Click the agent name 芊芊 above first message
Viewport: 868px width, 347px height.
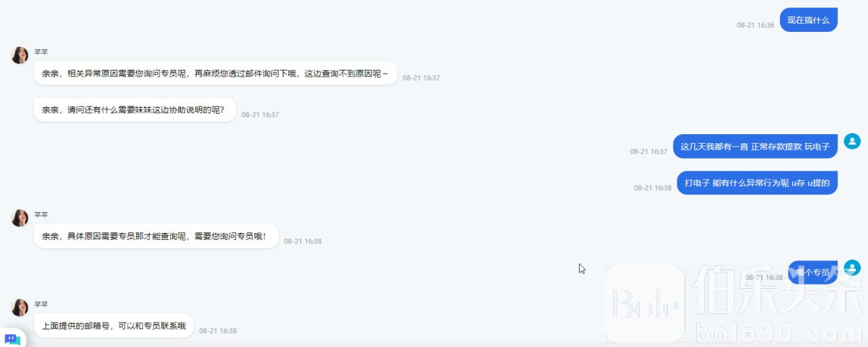(41, 52)
